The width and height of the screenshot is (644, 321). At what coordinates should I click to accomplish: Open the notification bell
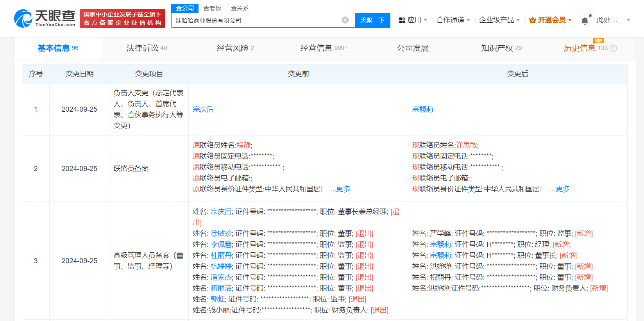(585, 20)
